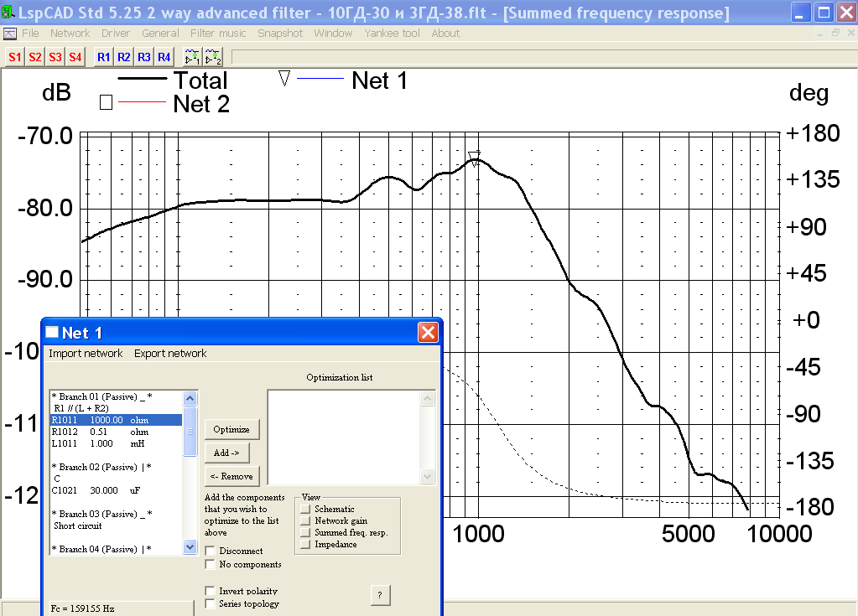Click the Add -> button
858x616 pixels.
[226, 453]
